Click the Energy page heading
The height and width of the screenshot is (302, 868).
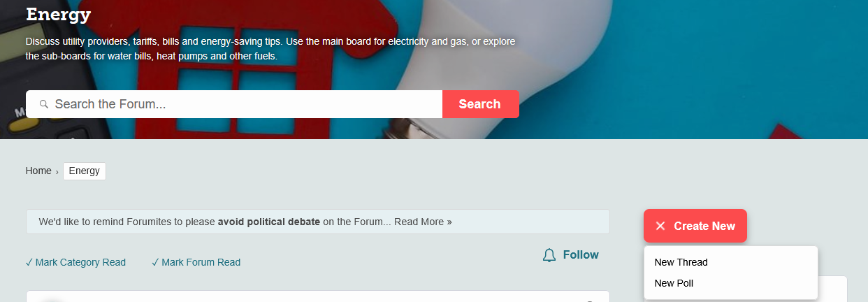pyautogui.click(x=59, y=13)
